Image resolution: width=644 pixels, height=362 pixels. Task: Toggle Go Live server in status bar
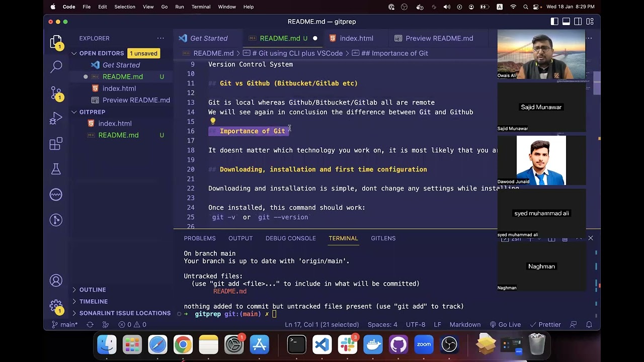505,325
